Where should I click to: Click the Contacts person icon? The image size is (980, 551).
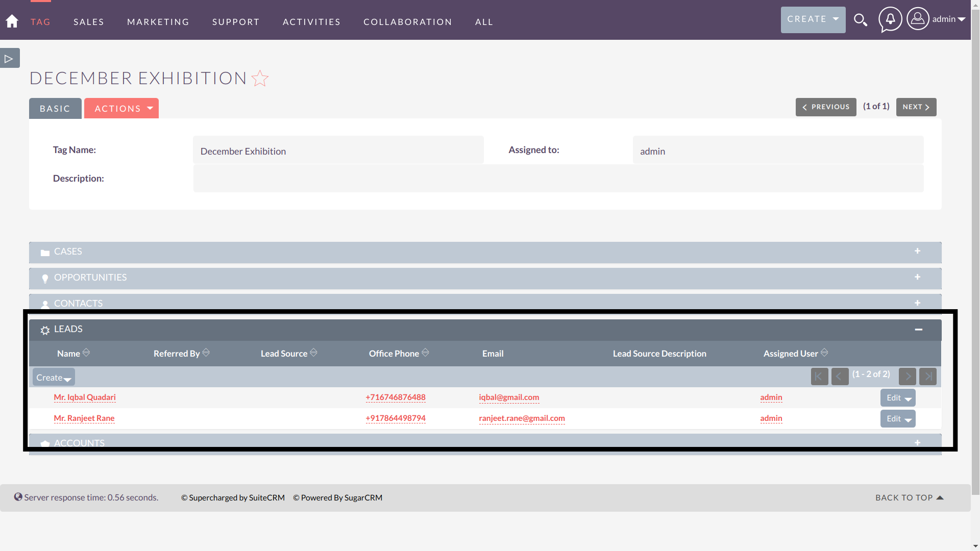[45, 305]
